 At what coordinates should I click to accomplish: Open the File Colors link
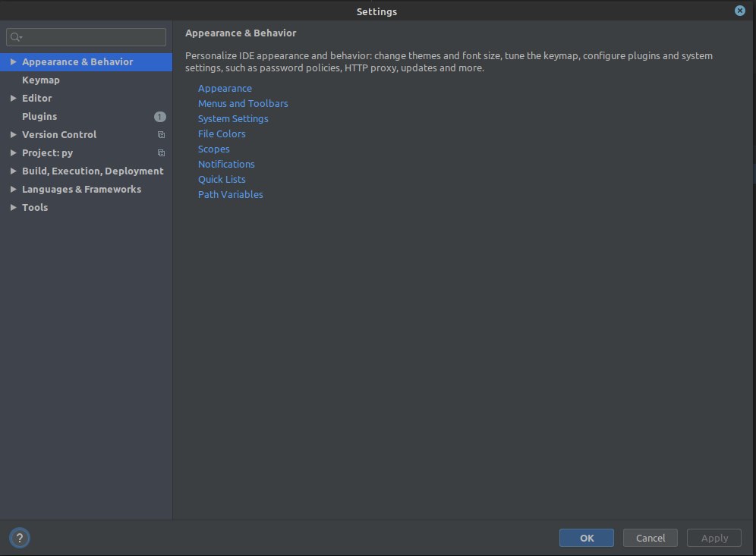pyautogui.click(x=222, y=134)
